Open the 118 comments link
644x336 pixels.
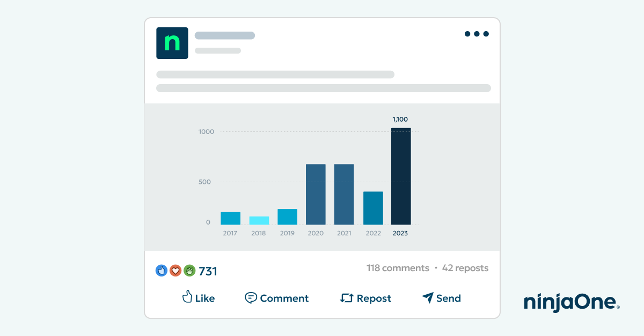pos(397,268)
